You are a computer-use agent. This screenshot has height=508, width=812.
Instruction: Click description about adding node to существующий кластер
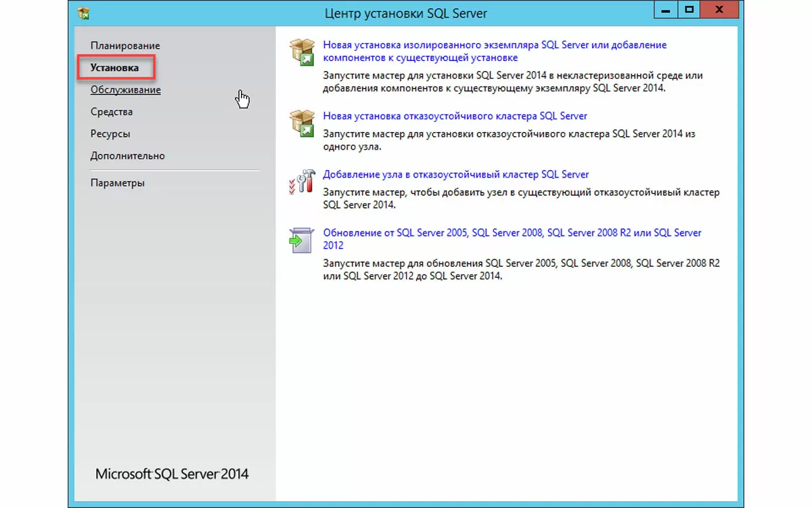click(x=521, y=198)
